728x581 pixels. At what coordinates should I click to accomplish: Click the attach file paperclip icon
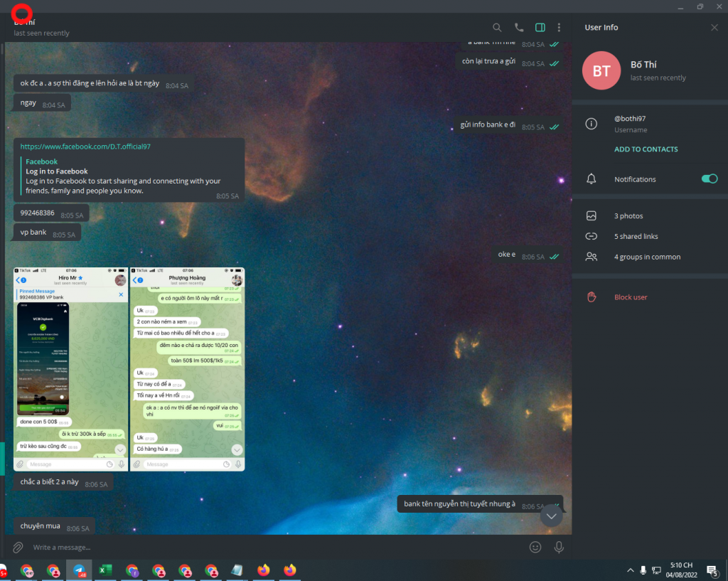18,547
